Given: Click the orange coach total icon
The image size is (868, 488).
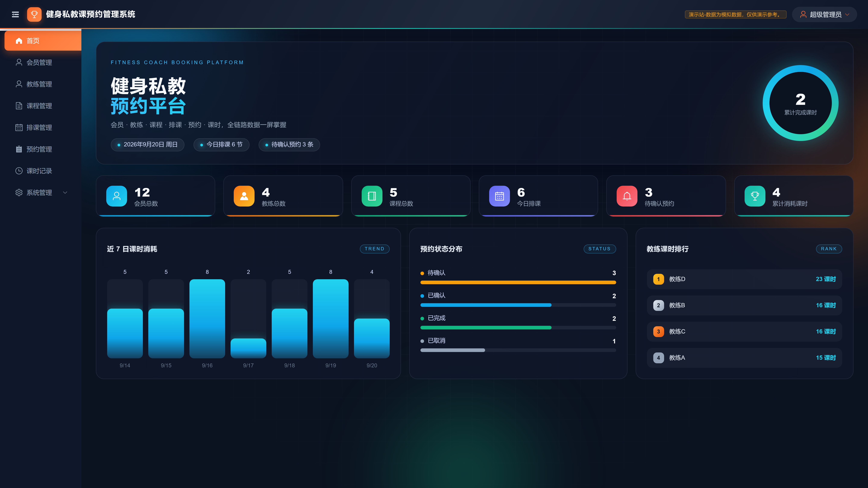Looking at the screenshot, I should [244, 196].
